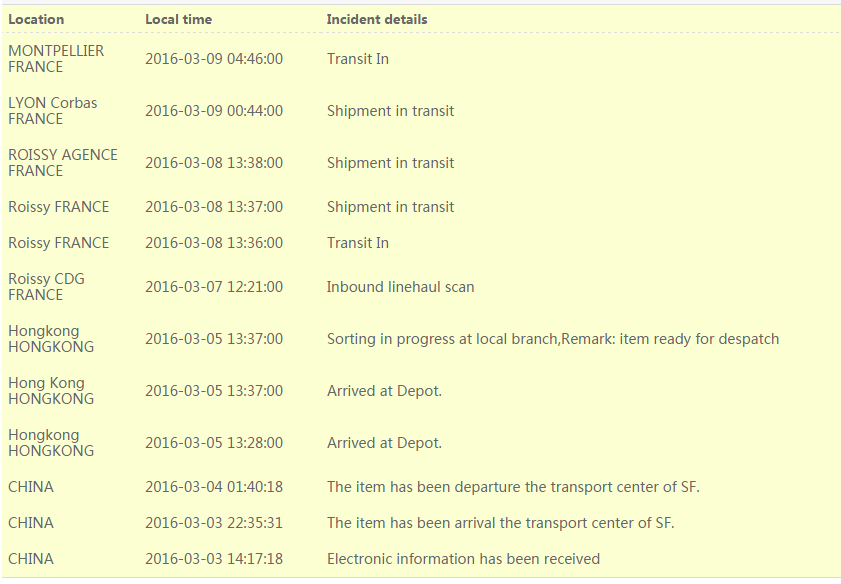Click Electronic information has been received

(463, 559)
